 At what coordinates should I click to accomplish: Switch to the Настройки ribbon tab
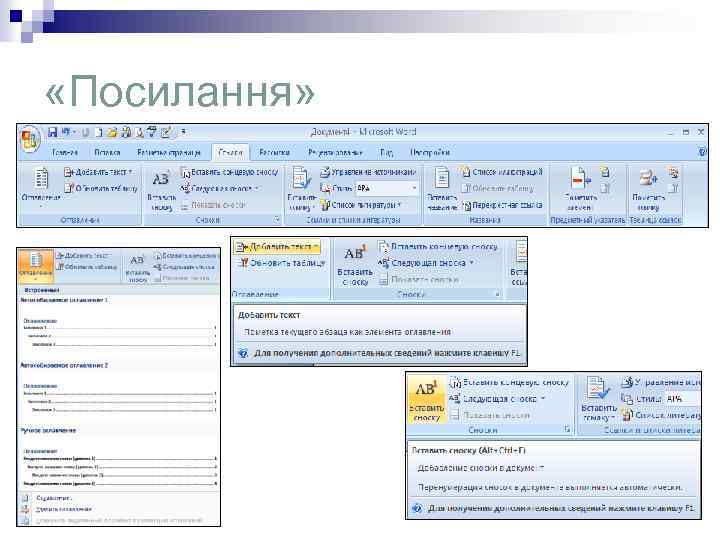(430, 152)
